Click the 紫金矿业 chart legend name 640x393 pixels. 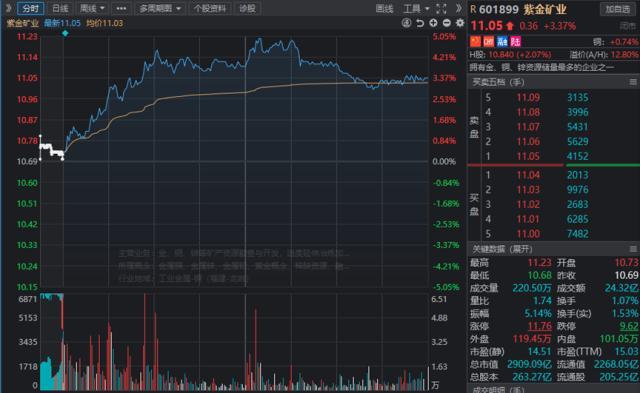(22, 23)
